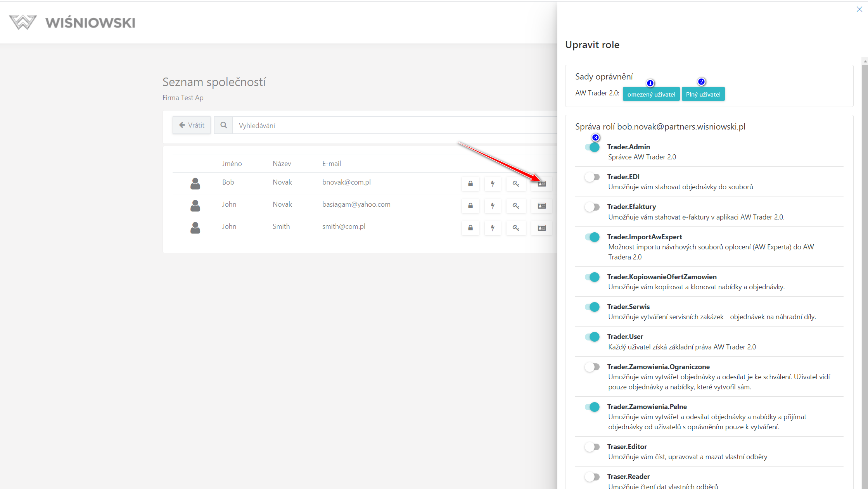Click lightning bolt icon for John Smith
The image size is (868, 489).
493,228
